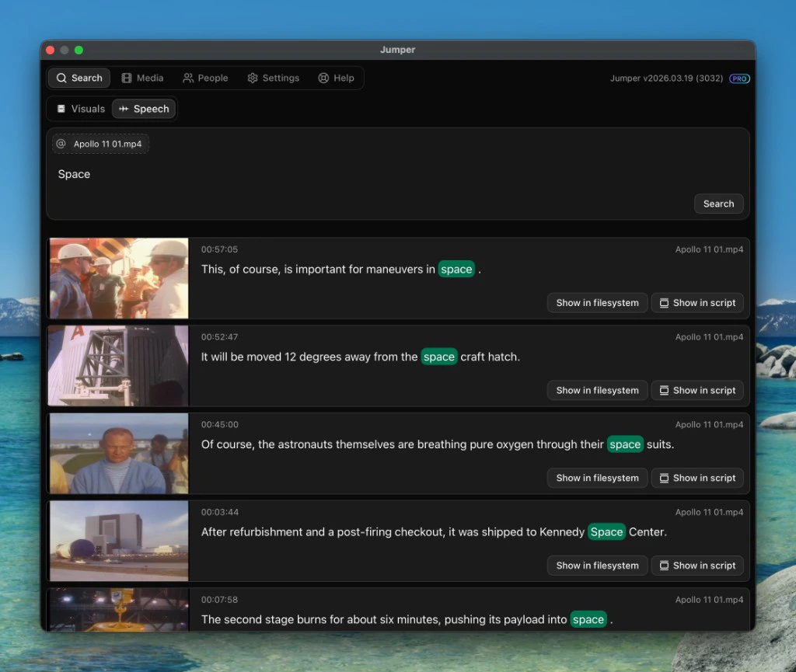This screenshot has width=796, height=672.
Task: Enable Speech search mode
Action: pos(144,109)
